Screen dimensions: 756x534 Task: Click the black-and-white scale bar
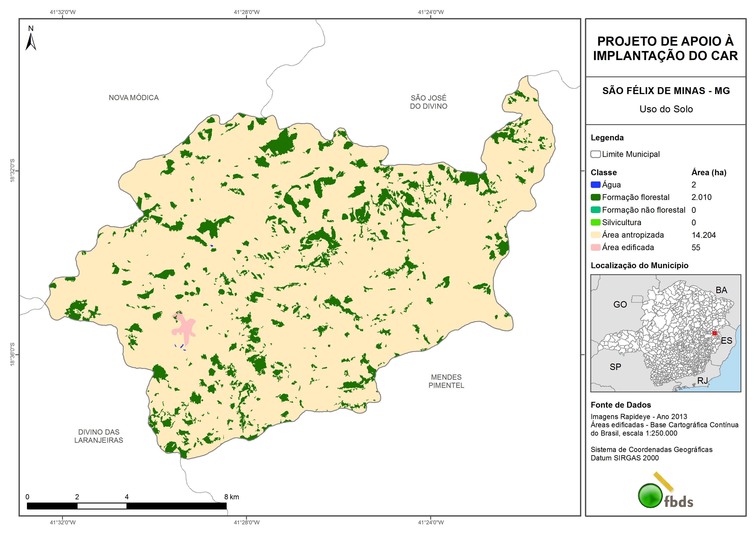(126, 506)
